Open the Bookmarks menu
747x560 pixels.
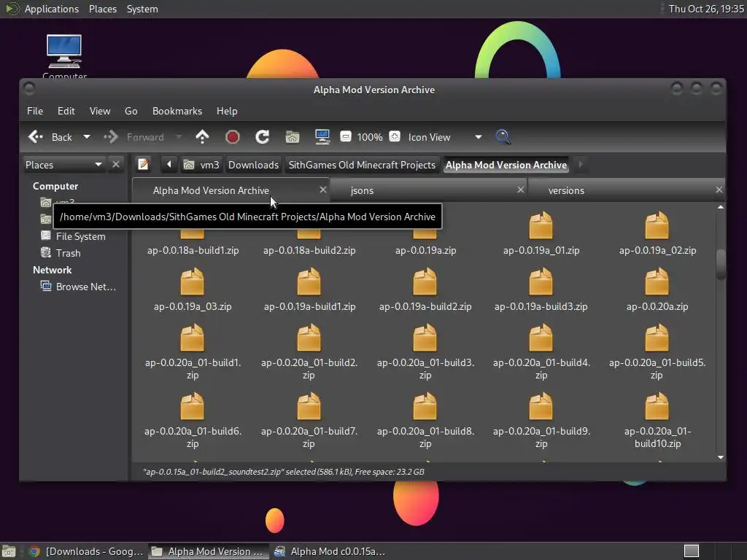(x=177, y=111)
